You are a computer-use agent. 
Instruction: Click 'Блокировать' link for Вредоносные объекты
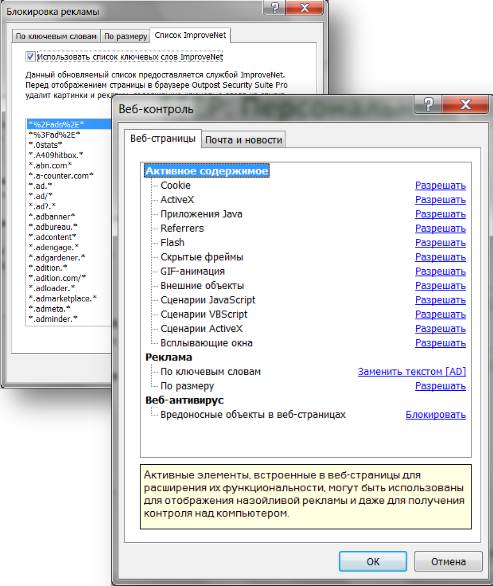pos(435,414)
